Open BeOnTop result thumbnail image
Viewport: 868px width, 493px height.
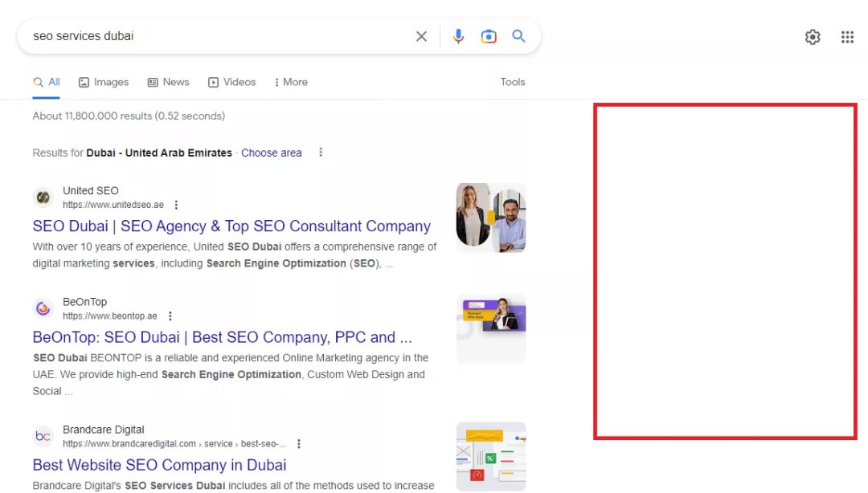point(491,329)
